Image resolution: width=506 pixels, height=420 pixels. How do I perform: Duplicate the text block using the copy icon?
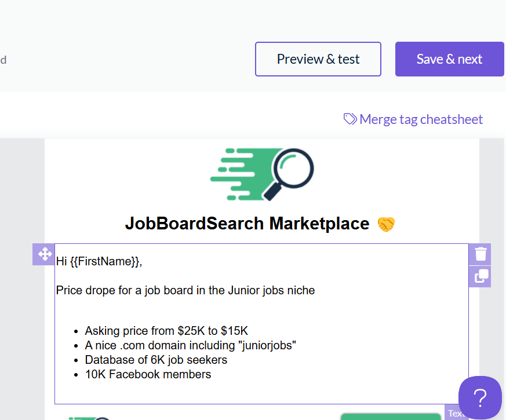[x=480, y=276]
